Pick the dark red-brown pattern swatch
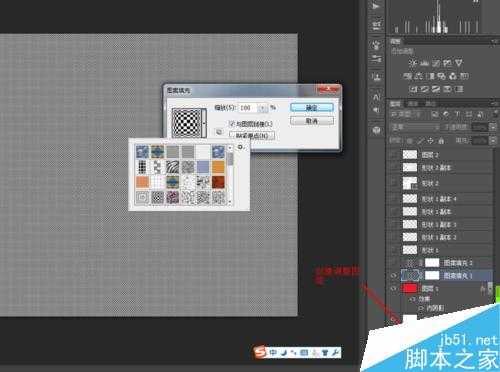Viewport: 500px width, 372px height. tap(219, 182)
